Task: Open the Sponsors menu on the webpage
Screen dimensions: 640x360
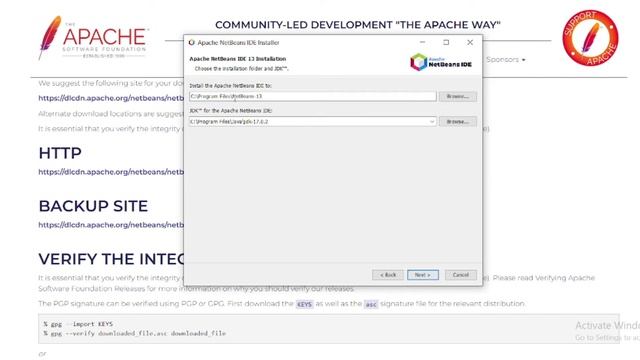Action: [x=506, y=60]
